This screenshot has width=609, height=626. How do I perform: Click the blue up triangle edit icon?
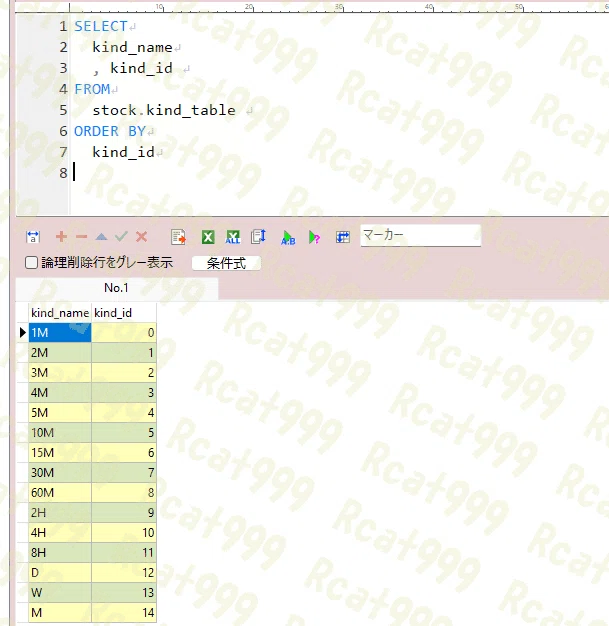(x=101, y=237)
